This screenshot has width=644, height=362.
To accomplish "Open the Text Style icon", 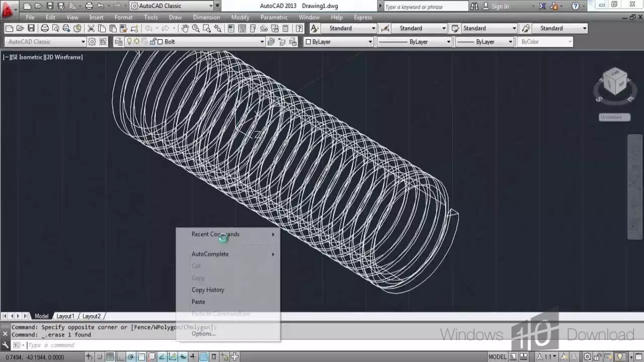I will pyautogui.click(x=314, y=28).
